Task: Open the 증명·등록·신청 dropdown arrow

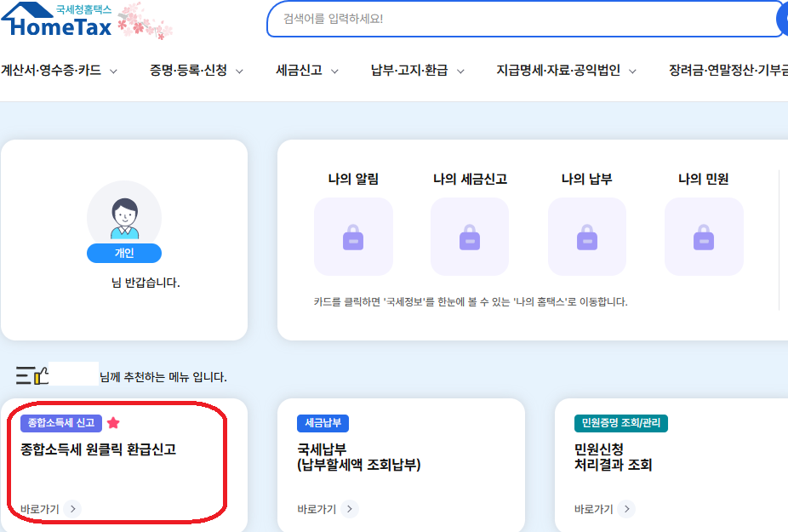Action: pos(241,72)
